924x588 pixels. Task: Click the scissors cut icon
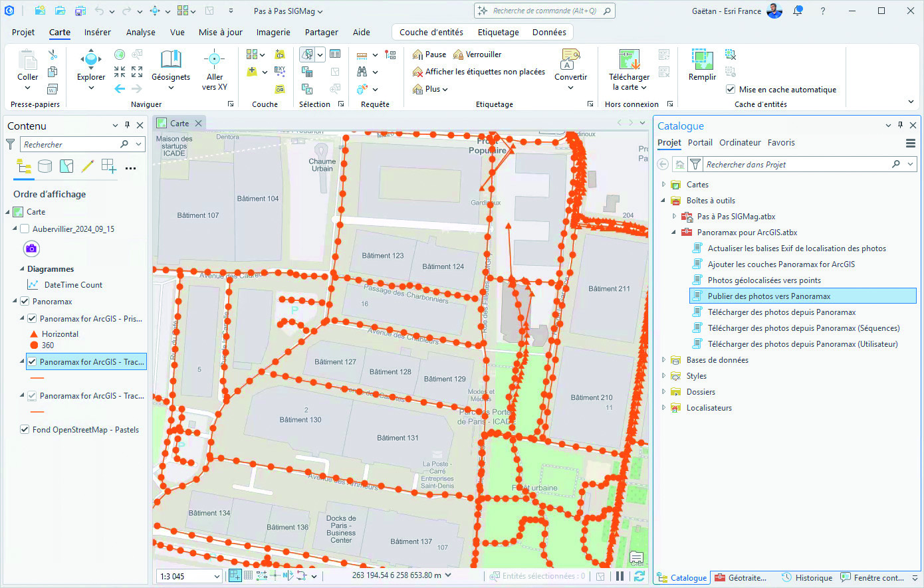53,54
